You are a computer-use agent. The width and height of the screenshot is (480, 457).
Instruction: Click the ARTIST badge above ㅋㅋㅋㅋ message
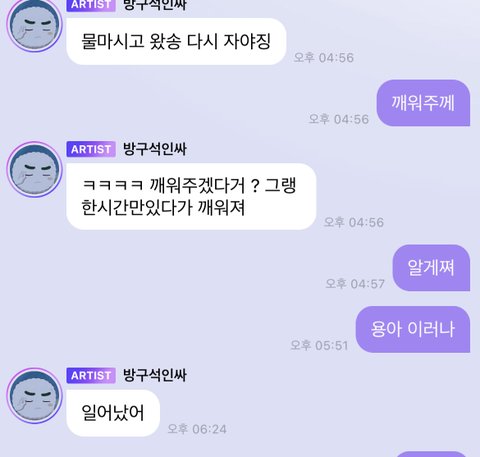(91, 149)
